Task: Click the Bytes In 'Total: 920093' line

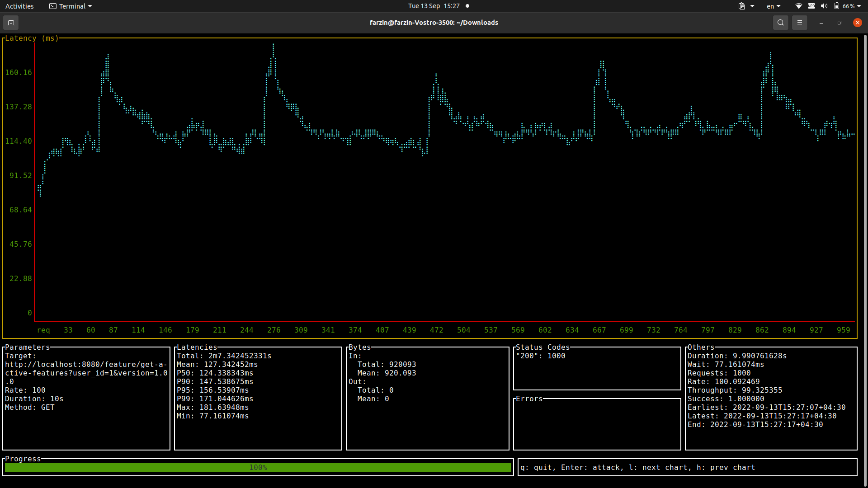Action: (x=387, y=365)
